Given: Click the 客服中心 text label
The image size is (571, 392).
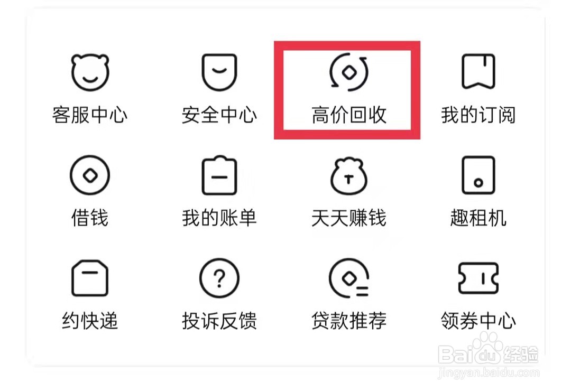Looking at the screenshot, I should 90,115.
